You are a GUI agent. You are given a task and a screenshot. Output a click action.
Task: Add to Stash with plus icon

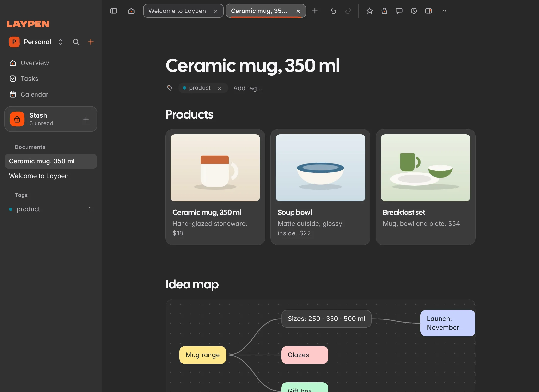point(86,119)
